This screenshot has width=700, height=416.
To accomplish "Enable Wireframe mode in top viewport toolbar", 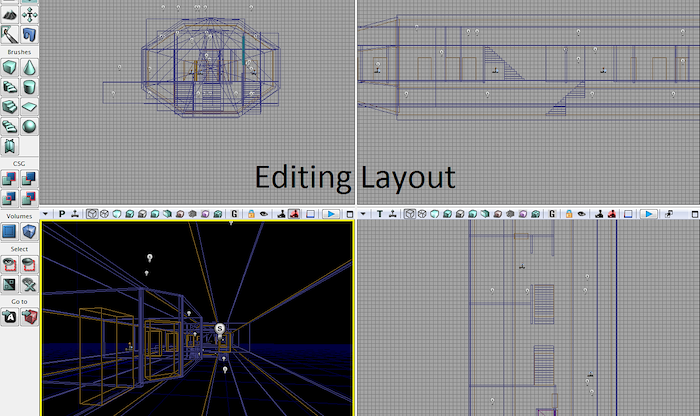I will (x=422, y=214).
